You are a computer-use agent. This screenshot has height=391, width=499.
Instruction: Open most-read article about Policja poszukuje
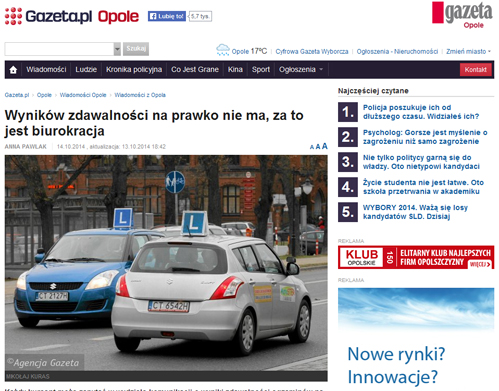click(x=421, y=112)
